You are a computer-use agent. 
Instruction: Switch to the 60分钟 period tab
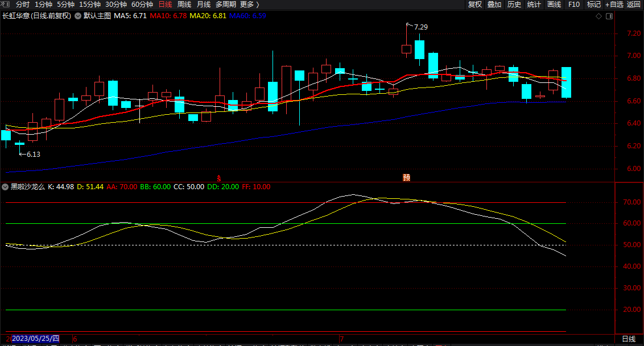[142, 4]
